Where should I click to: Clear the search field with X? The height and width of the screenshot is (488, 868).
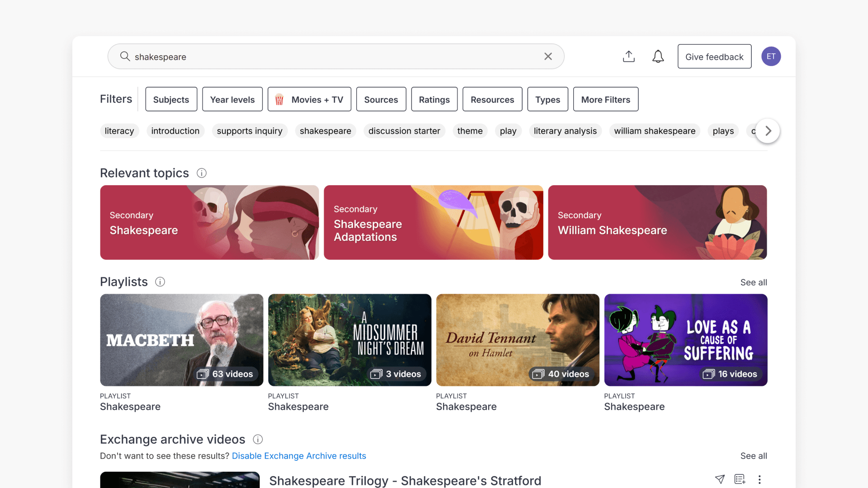pyautogui.click(x=548, y=56)
